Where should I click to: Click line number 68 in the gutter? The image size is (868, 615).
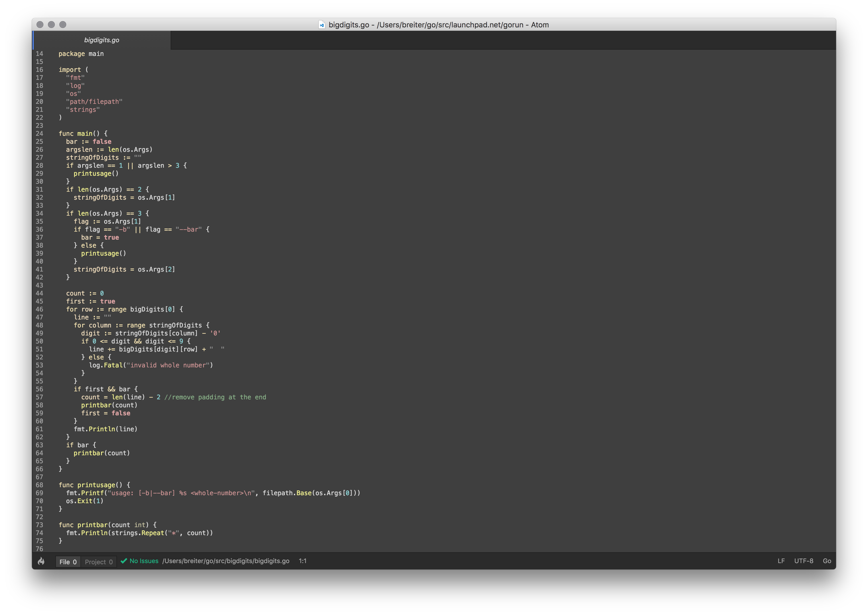[x=39, y=485]
